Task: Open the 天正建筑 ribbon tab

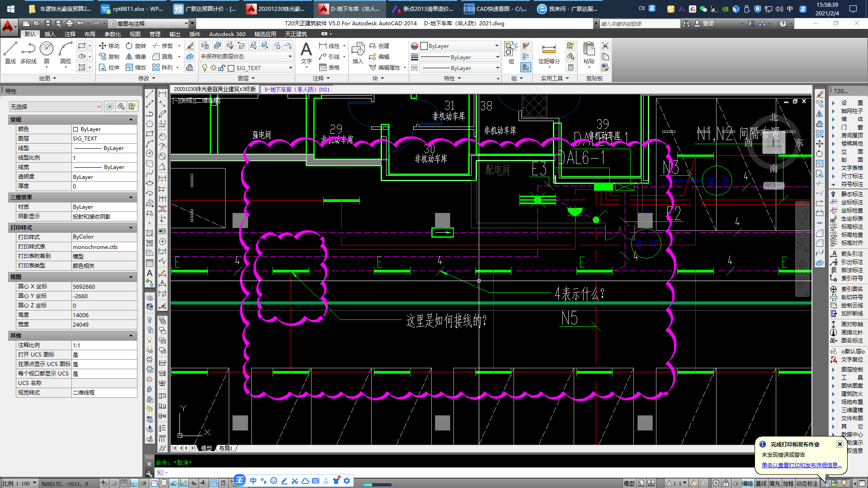Action: pos(296,34)
